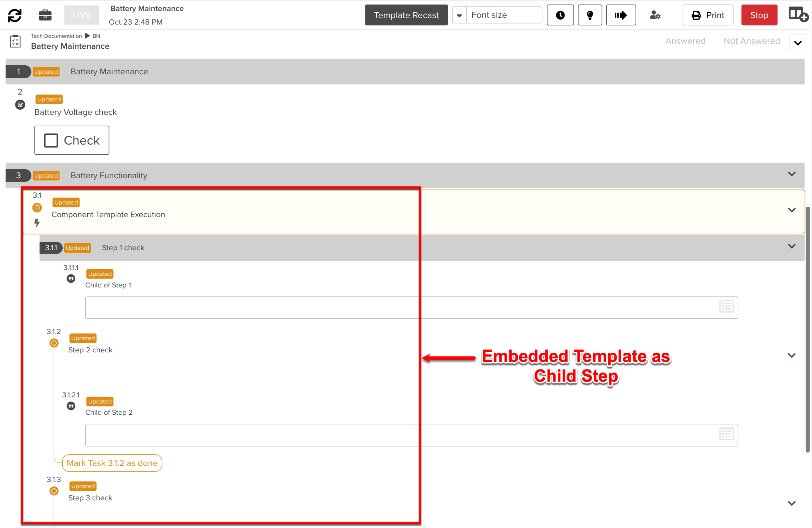Click the checklist document icon beside title
Viewport: 812px width, 528px height.
pyautogui.click(x=15, y=41)
